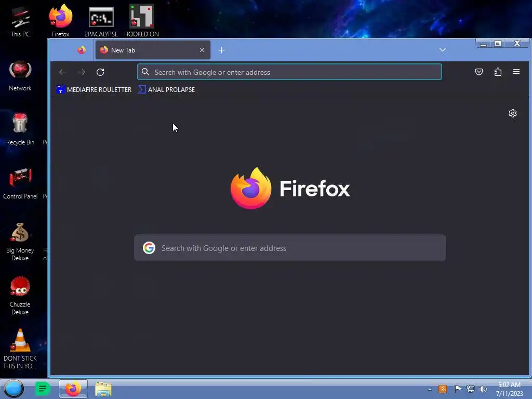Personalize new tab with gear icon

pos(513,113)
